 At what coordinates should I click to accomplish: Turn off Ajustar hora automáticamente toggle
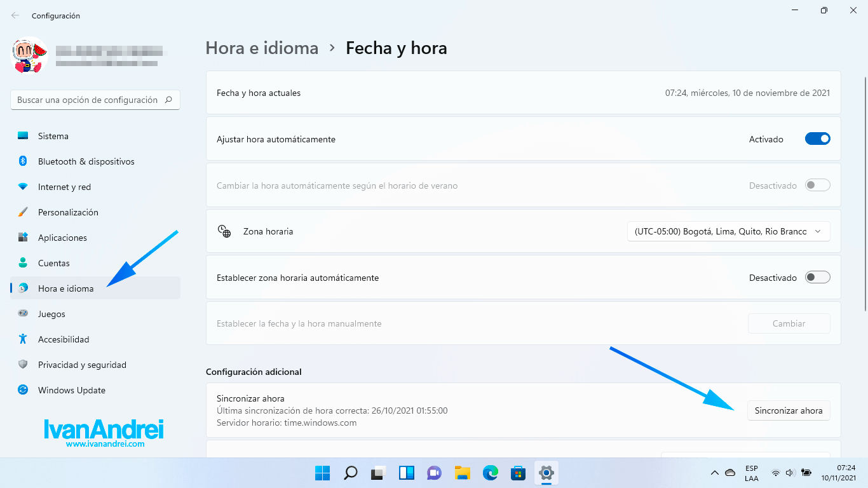point(818,139)
